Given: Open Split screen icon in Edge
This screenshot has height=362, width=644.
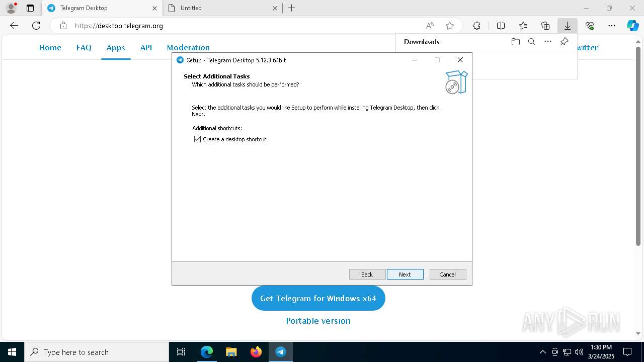Looking at the screenshot, I should pyautogui.click(x=501, y=26).
